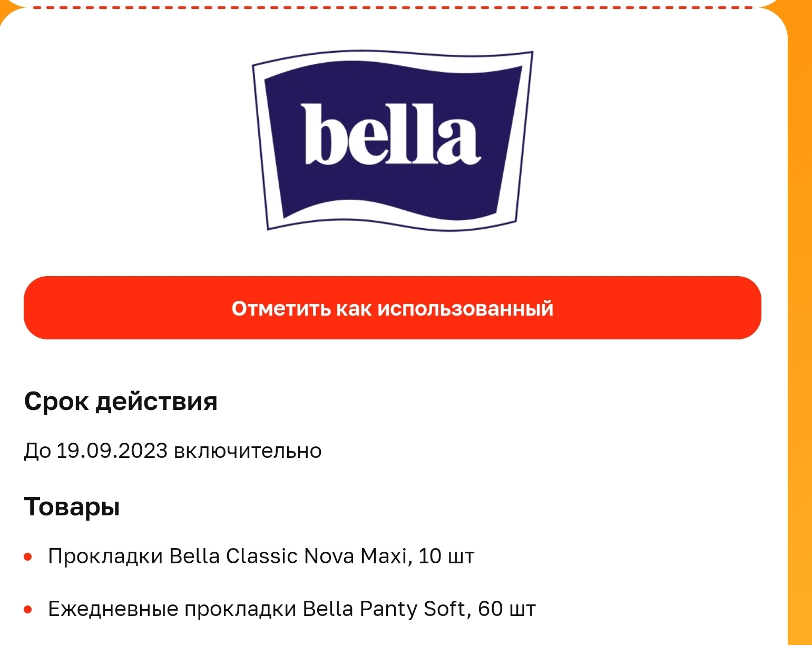Click the red bullet before Classic Nova Maxi
Image resolution: width=812 pixels, height=645 pixels.
point(28,557)
